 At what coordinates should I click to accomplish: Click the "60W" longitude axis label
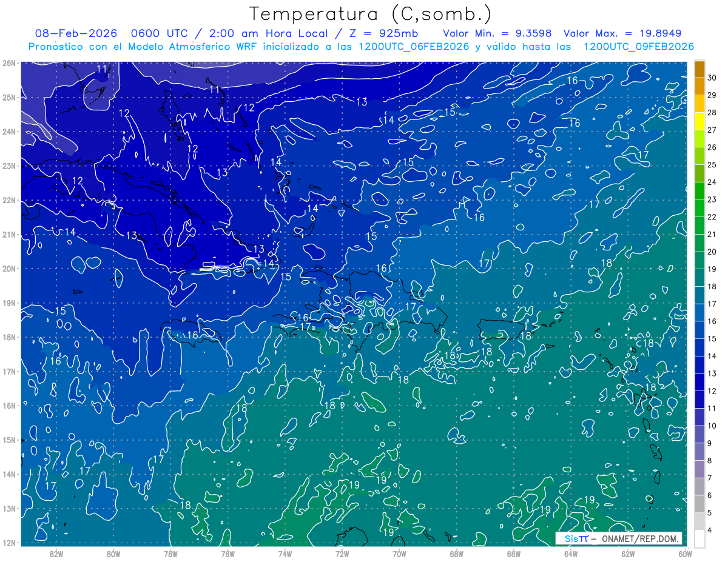[x=686, y=554]
